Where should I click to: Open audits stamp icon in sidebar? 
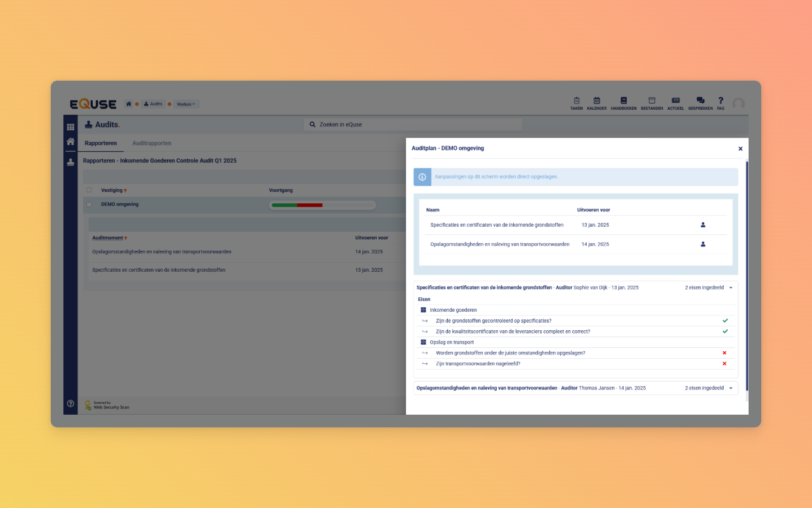(70, 162)
